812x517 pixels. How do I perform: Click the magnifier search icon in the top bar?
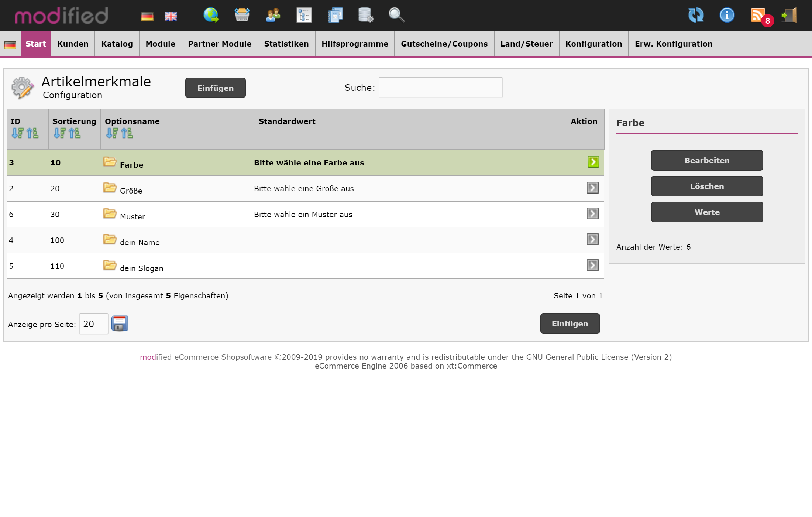pyautogui.click(x=397, y=16)
